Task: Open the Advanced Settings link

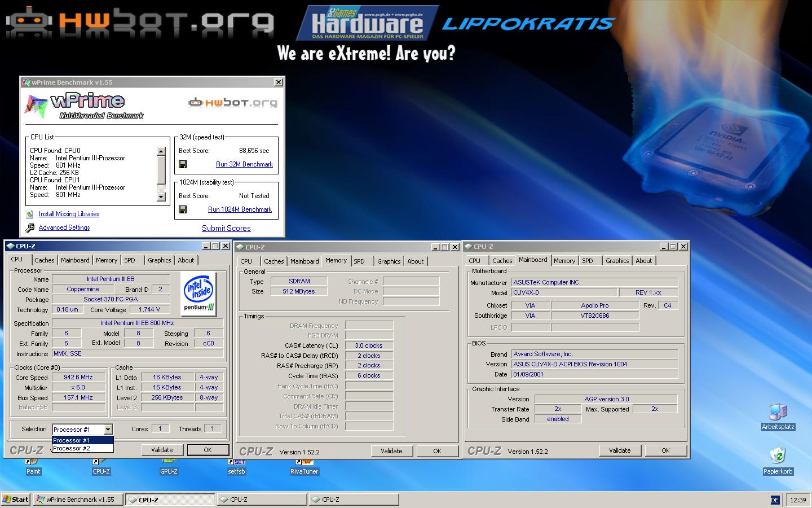Action: [64, 228]
